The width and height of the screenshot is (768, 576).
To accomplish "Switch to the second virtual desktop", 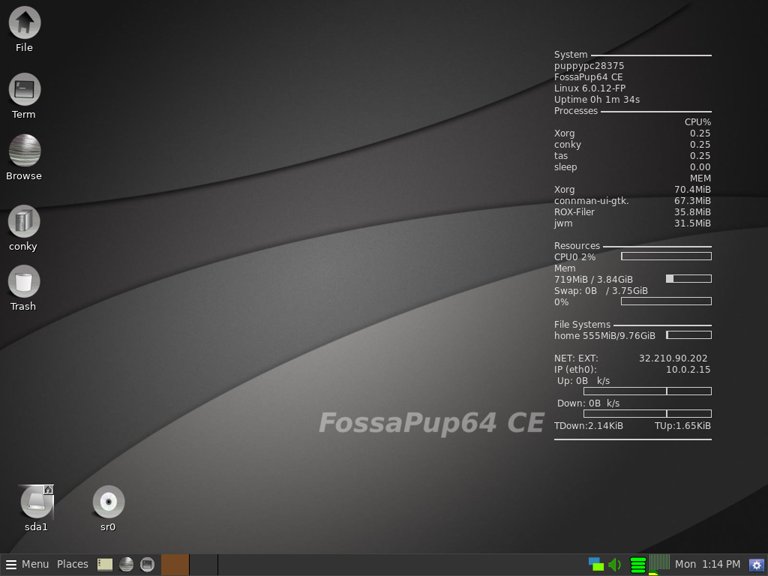I will point(203,564).
